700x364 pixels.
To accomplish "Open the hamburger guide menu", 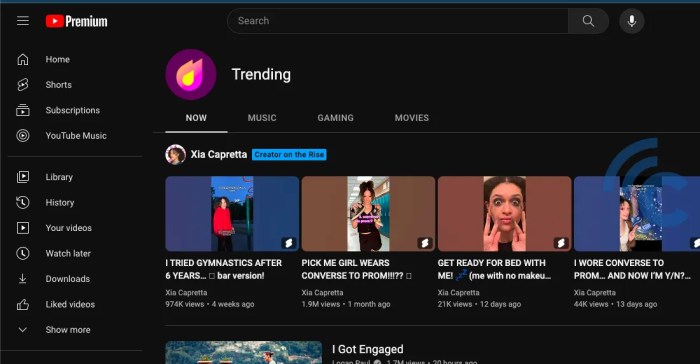I will (x=23, y=21).
